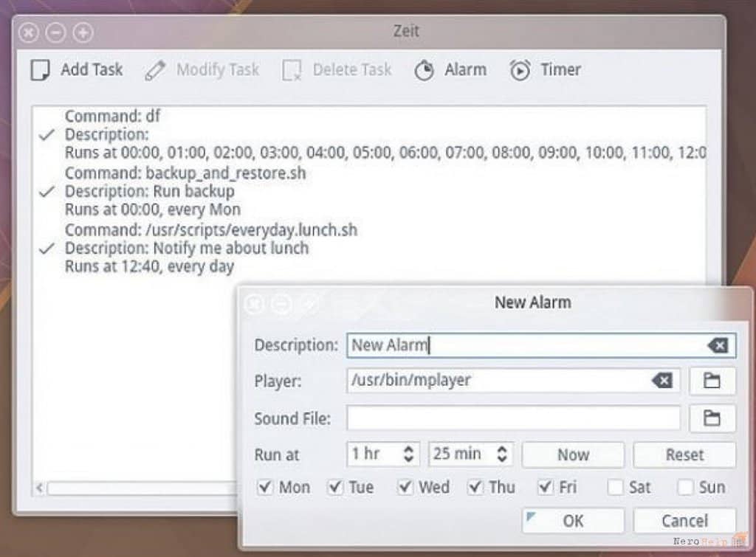756x557 pixels.
Task: Confirm the new alarm with OK
Action: 573,521
